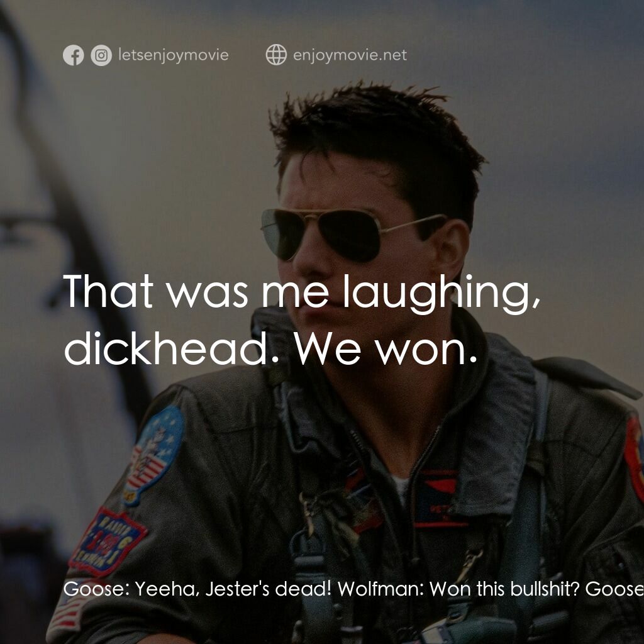Click the word 'Wolfman' in the caption

377,591
